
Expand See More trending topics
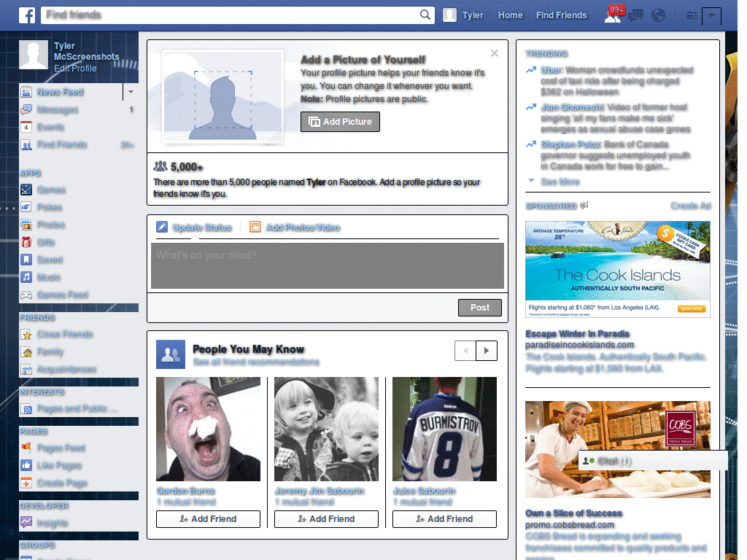(560, 182)
